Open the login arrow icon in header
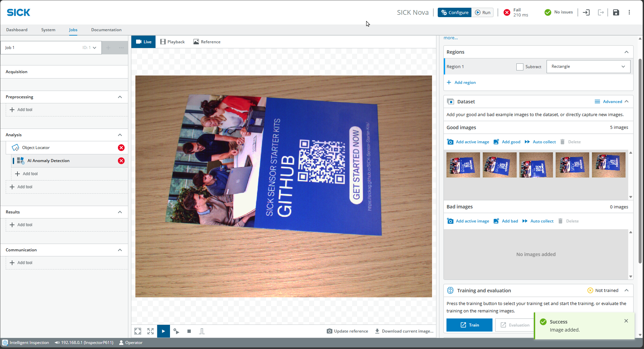 [x=586, y=12]
